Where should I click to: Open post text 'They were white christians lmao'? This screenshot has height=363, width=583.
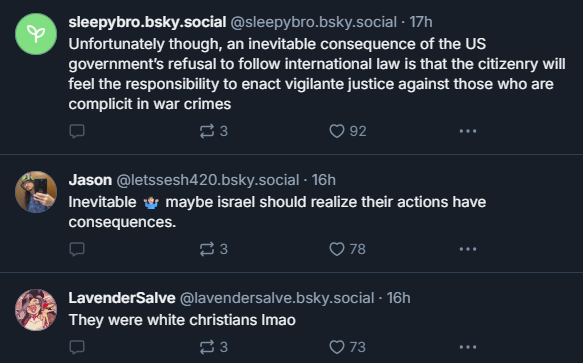182,320
